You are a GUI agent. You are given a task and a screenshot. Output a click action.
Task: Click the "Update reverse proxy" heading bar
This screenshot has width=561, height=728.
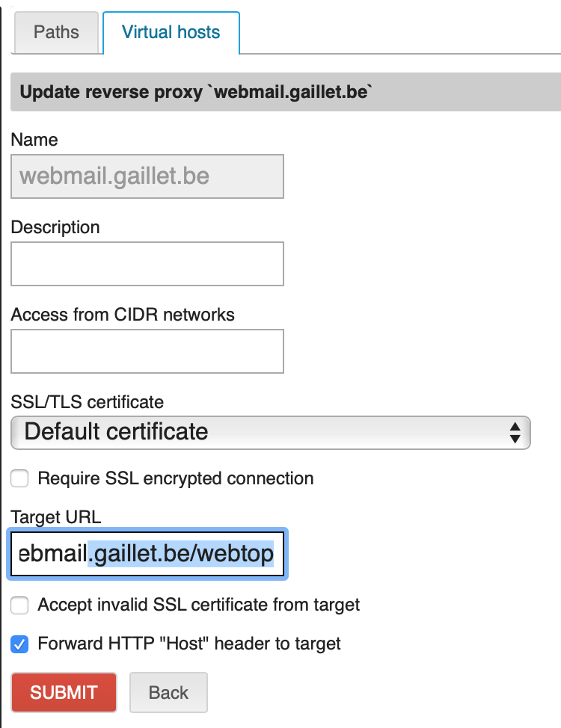click(284, 92)
